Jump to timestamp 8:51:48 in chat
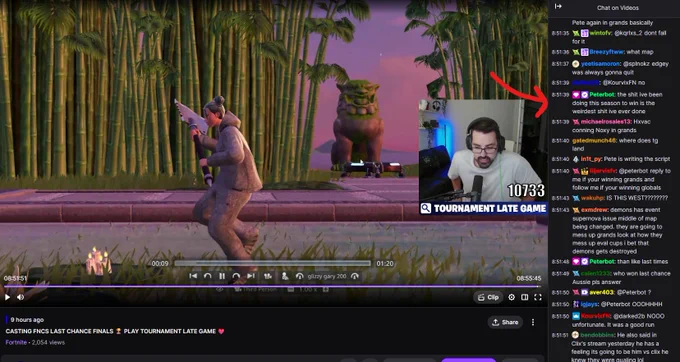The image size is (680, 362). (x=560, y=262)
